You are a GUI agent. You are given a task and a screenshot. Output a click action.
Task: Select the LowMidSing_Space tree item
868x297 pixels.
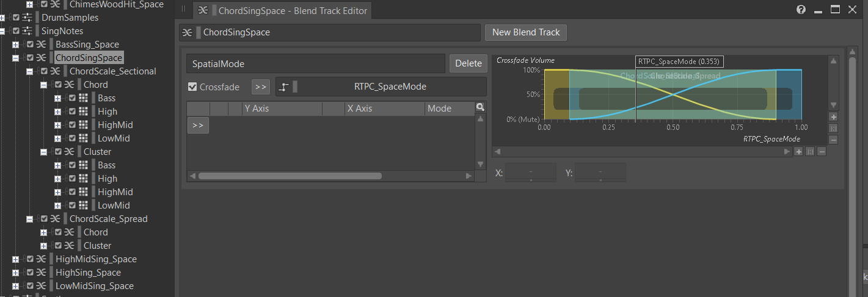point(95,286)
